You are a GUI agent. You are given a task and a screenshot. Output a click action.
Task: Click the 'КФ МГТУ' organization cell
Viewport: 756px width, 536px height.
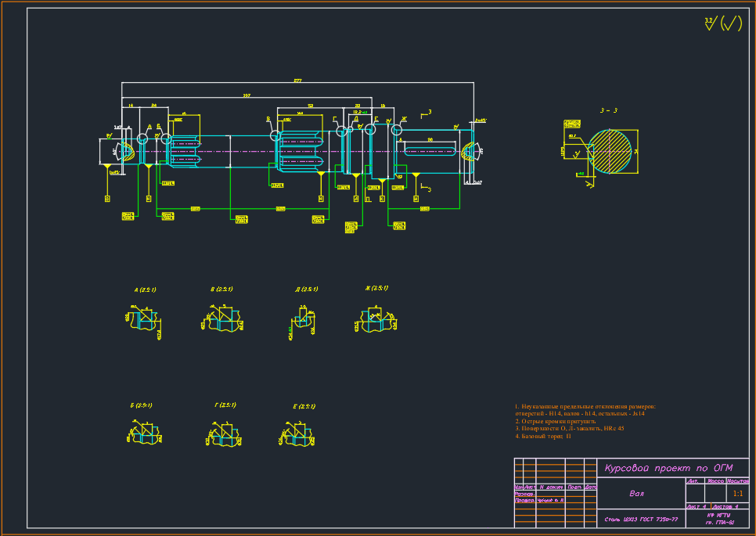pyautogui.click(x=718, y=516)
